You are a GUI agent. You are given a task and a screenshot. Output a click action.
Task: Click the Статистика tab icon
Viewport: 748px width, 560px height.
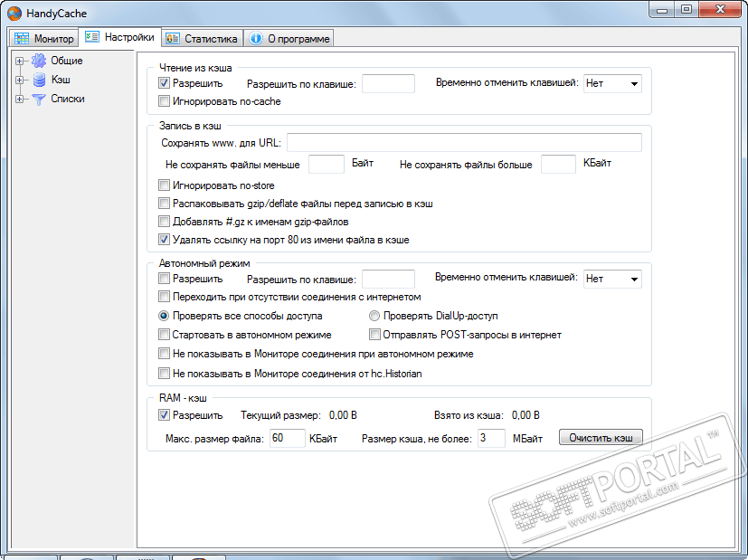point(172,39)
